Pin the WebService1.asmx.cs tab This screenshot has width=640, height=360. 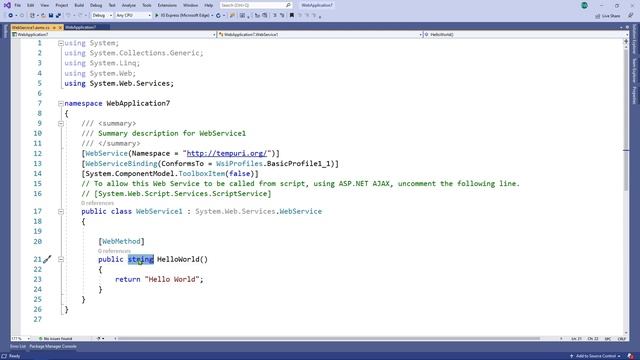click(54, 27)
